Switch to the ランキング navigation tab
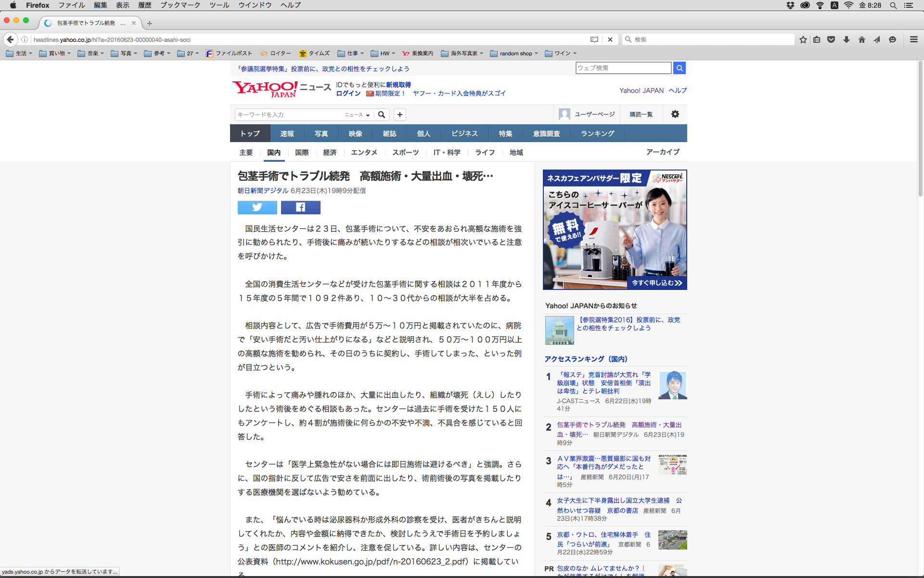Image resolution: width=924 pixels, height=578 pixels. click(x=597, y=133)
